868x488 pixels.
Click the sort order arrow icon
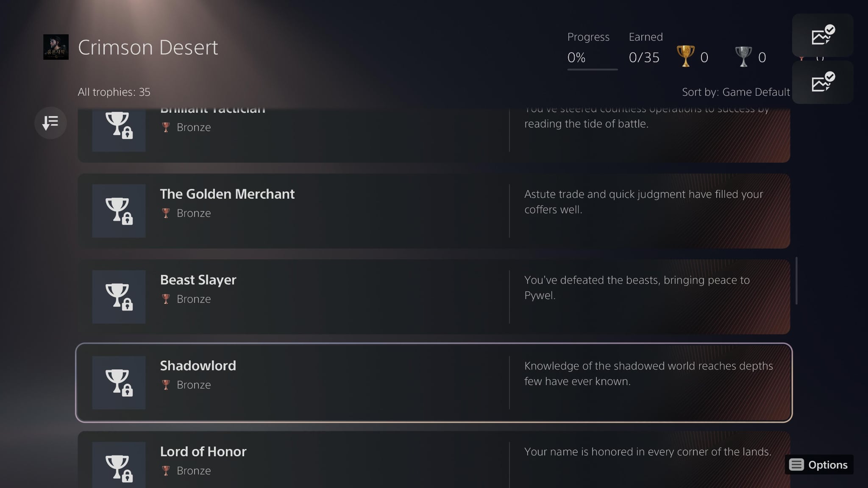pyautogui.click(x=50, y=123)
